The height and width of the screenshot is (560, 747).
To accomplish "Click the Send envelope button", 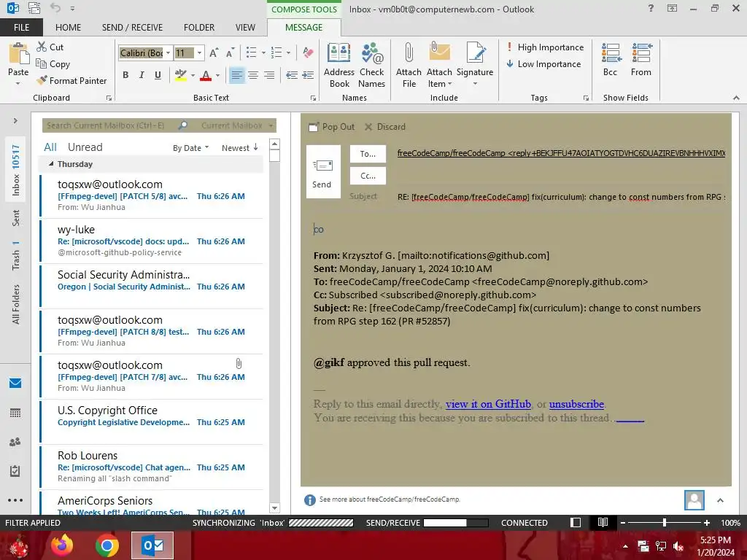I will click(323, 171).
